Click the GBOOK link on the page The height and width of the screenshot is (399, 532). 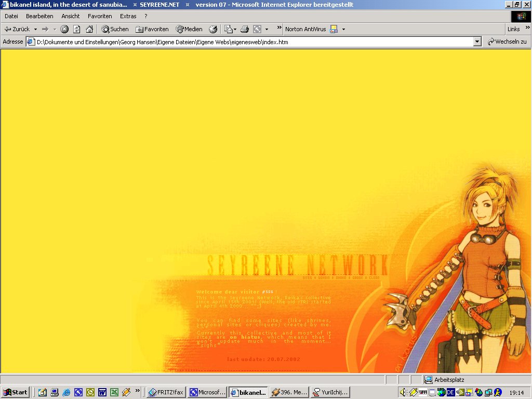coord(357,277)
